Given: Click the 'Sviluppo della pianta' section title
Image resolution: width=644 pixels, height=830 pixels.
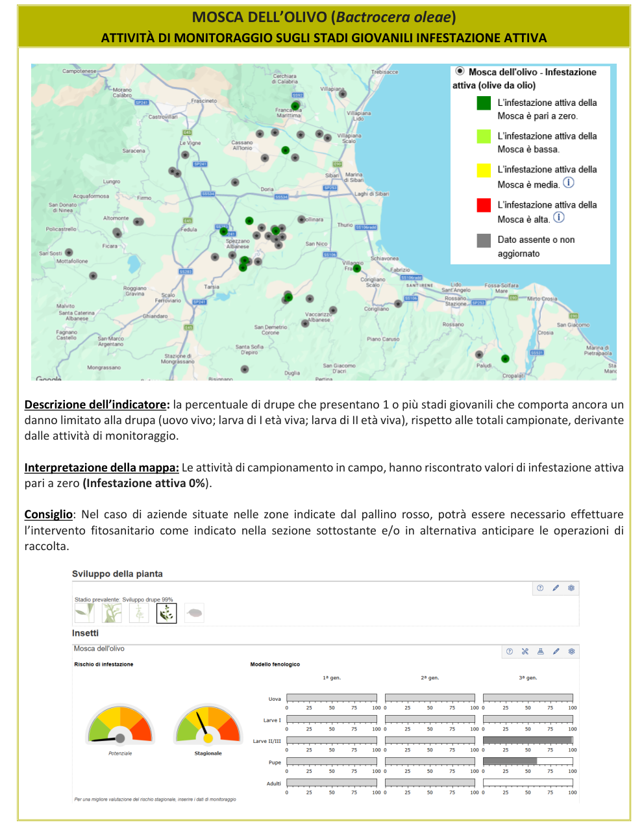Looking at the screenshot, I should point(118,573).
